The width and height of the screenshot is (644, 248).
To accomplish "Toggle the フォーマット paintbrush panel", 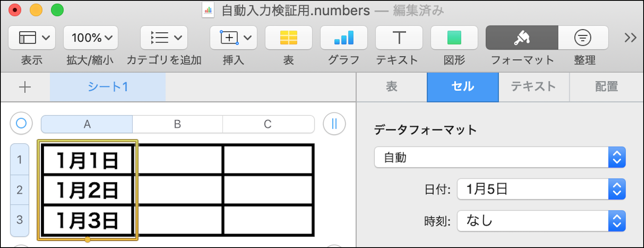I will 522,38.
